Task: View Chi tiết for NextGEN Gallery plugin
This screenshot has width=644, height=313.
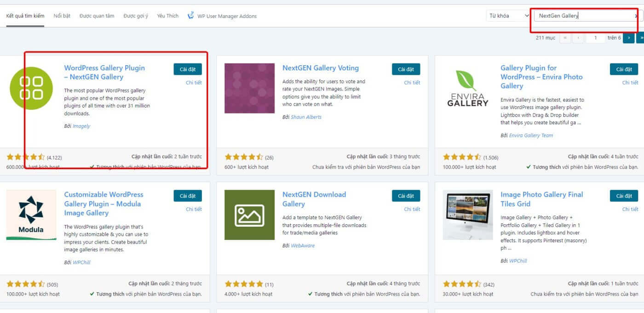Action: [194, 83]
